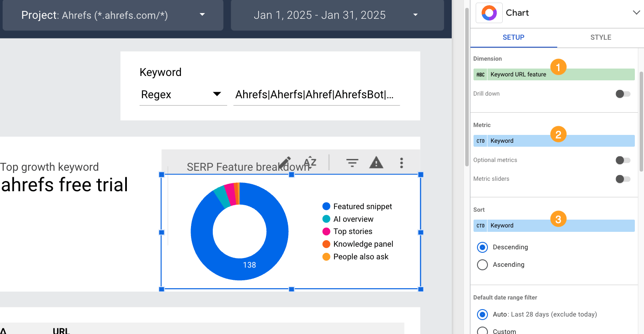This screenshot has width=644, height=334.
Task: Enable the Metric sliders toggle
Action: [623, 179]
